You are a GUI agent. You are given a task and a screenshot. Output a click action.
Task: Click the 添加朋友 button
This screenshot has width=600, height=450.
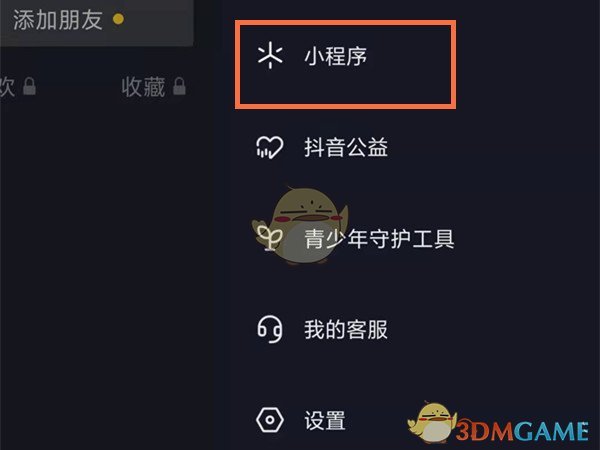[96, 21]
